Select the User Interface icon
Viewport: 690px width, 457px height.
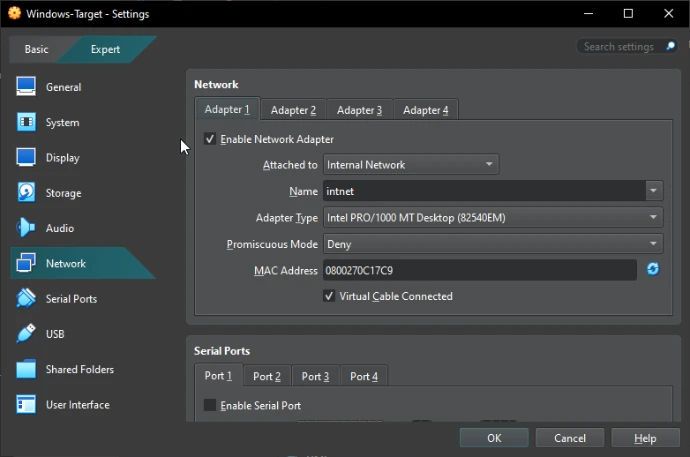point(26,404)
